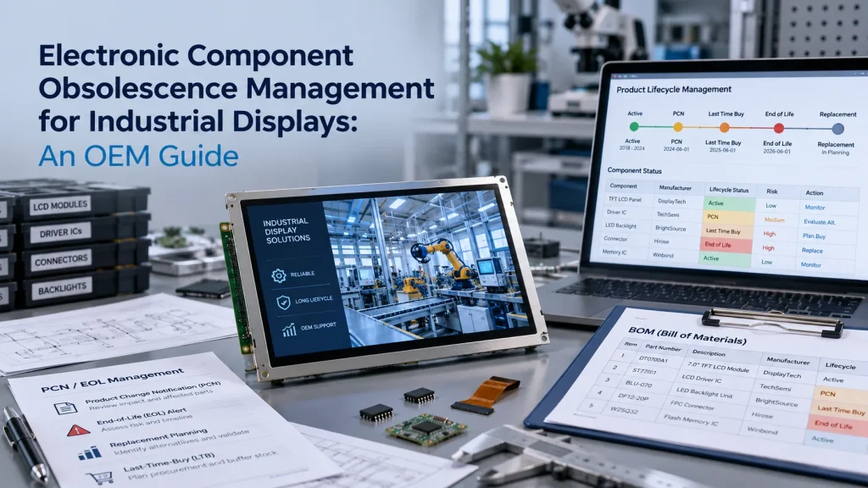Image resolution: width=868 pixels, height=488 pixels.
Task: Click the Winbond cell in the Component Status table
Action: tap(663, 256)
